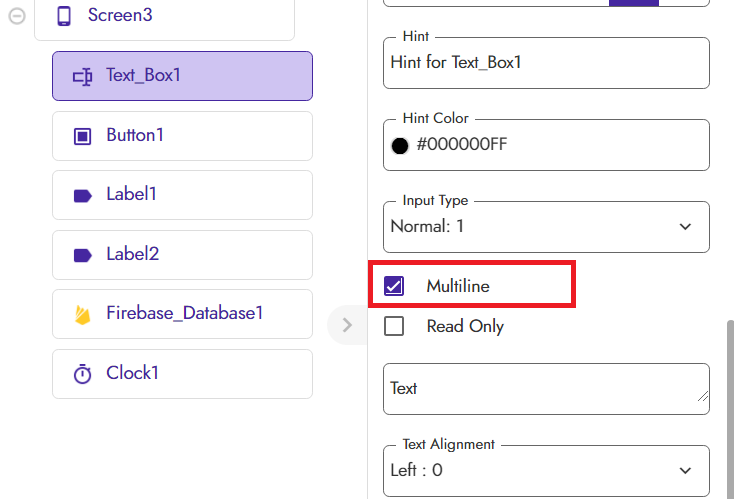Select the Firebase_Database1 component
734x499 pixels.
pos(183,314)
